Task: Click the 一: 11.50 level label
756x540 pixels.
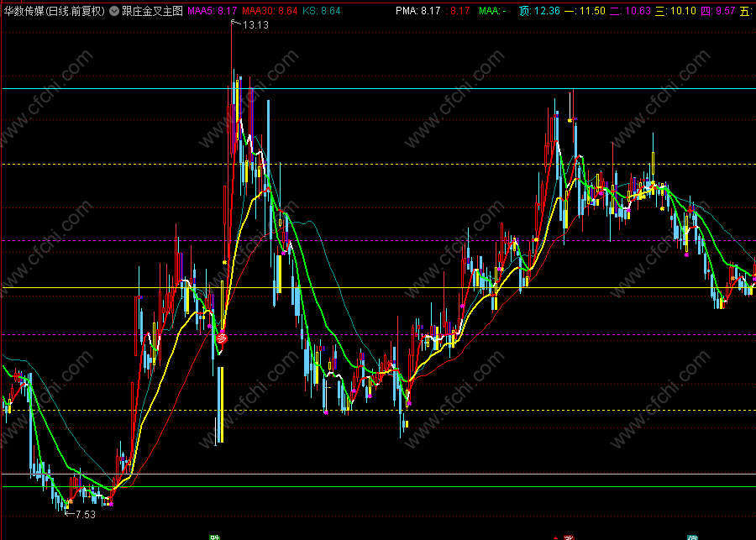Action: click(585, 11)
